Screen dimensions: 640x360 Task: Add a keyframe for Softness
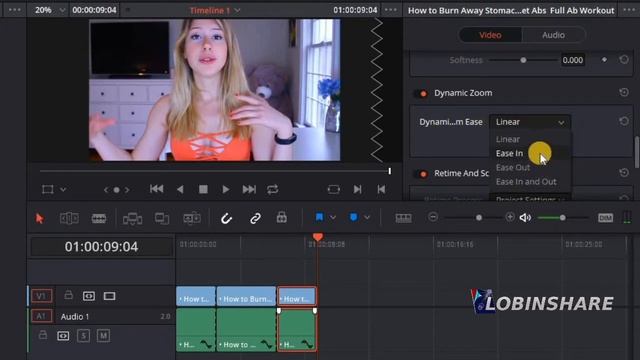click(x=604, y=60)
